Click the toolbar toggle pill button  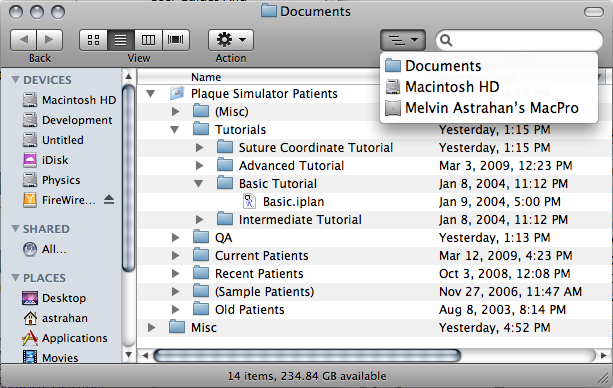tap(594, 12)
